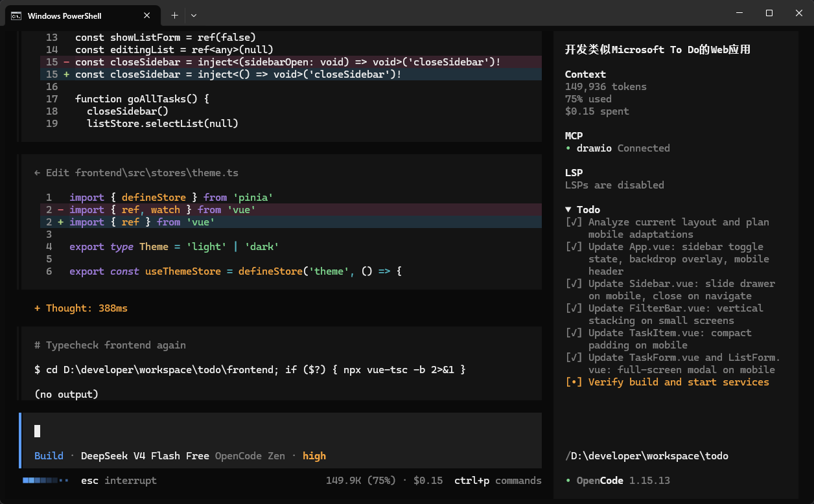Viewport: 814px width, 504px height.
Task: Click the 'drawio' MCP server name
Action: [x=594, y=148]
